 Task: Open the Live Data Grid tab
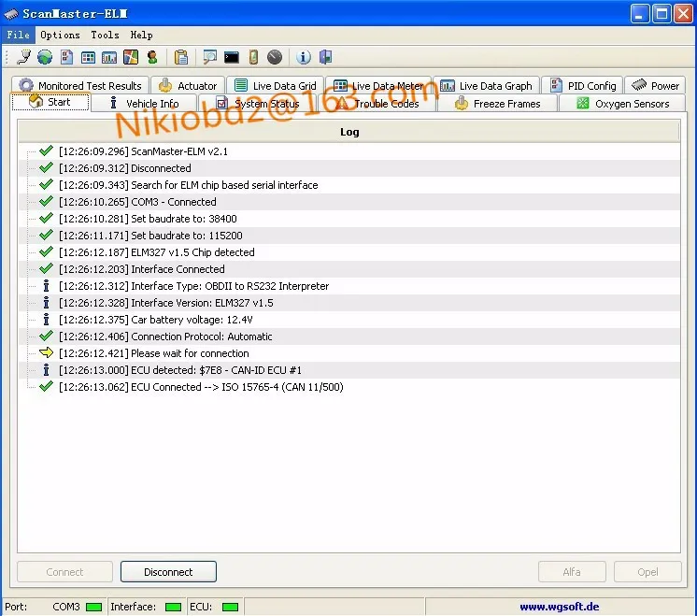point(275,85)
